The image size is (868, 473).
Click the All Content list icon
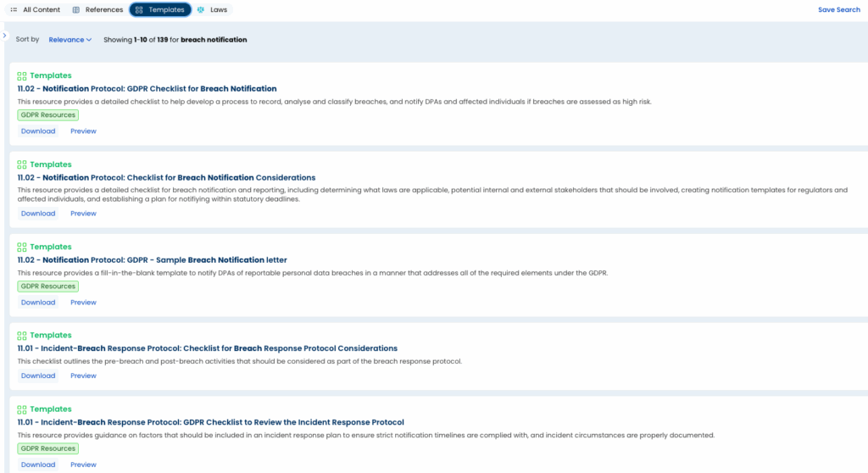tap(14, 10)
